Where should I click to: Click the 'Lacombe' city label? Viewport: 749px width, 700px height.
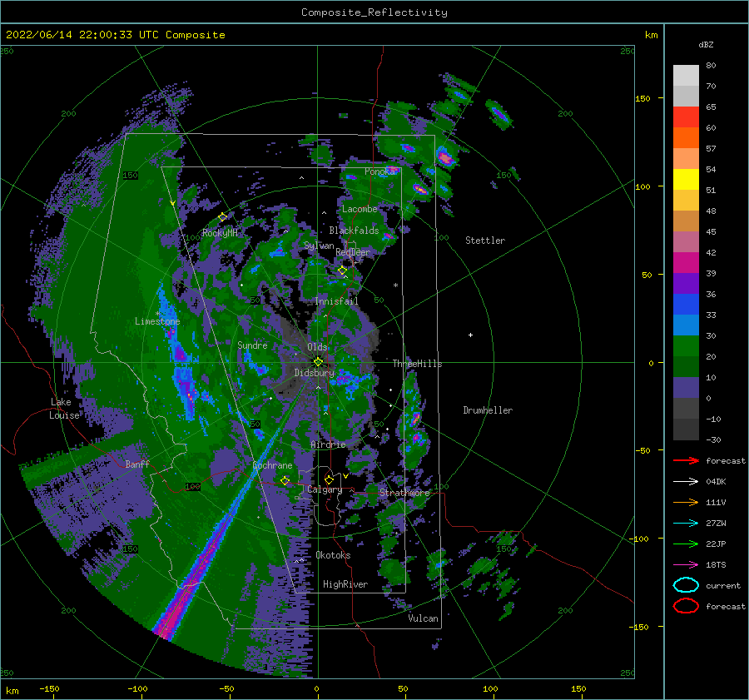click(360, 209)
